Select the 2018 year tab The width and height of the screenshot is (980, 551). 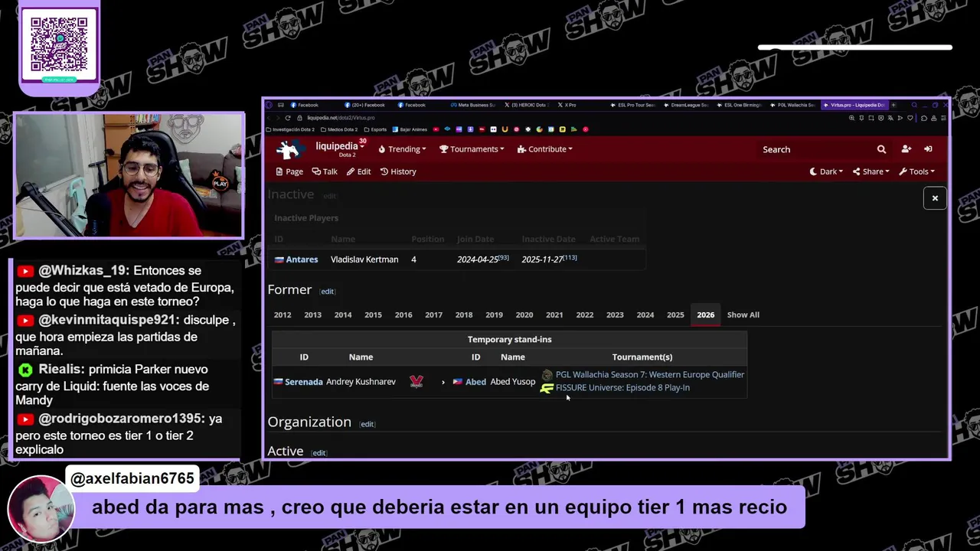click(464, 315)
